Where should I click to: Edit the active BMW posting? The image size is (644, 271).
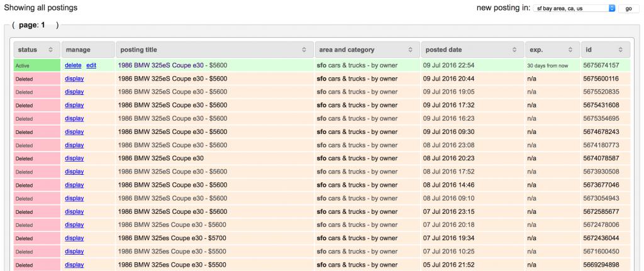click(x=91, y=65)
